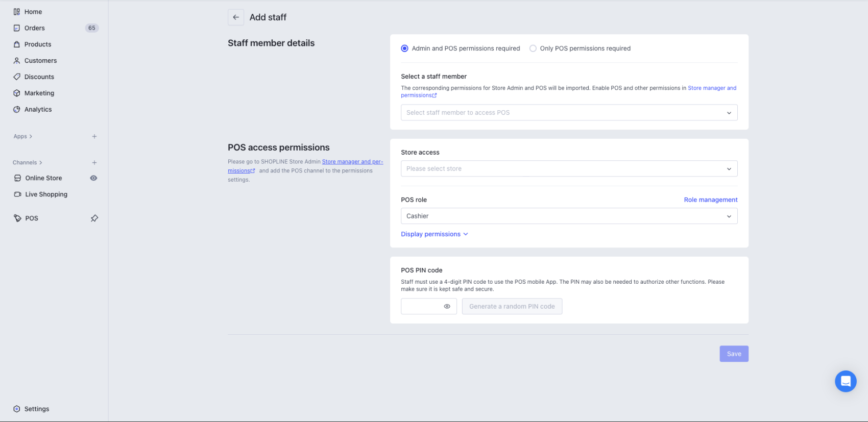Open Discounts from the sidebar menu
The image size is (868, 422).
point(39,77)
